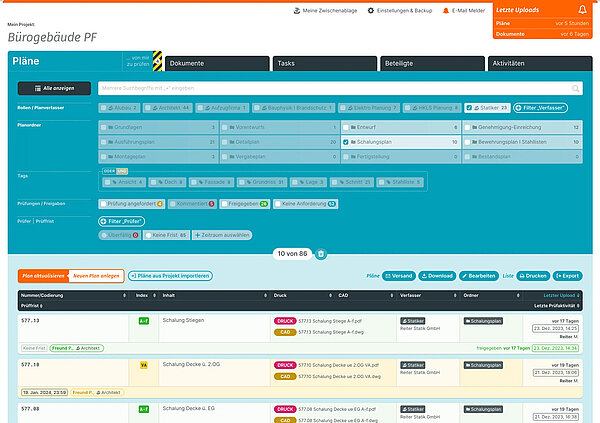Viewport: 600px width, 423px height.
Task: Open Meine Zwischenablage clipboard
Action: [324, 10]
